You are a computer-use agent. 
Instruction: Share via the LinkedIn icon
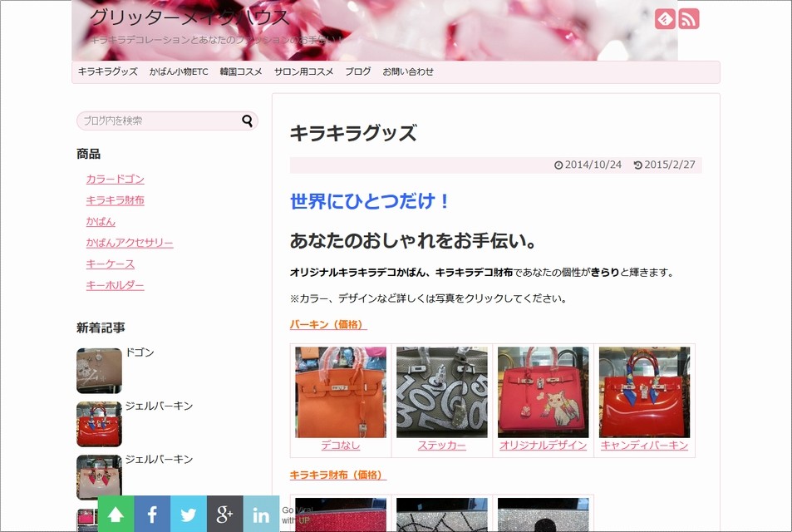coord(261,514)
